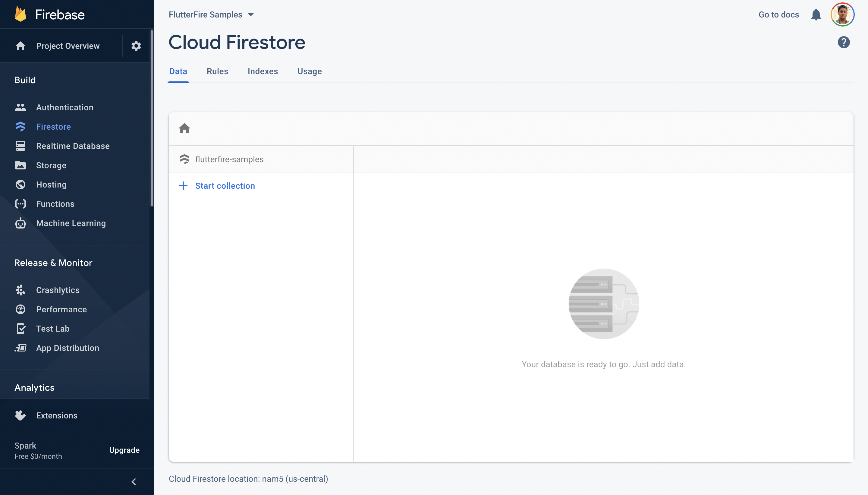Open the user account avatar
The image size is (868, 495).
[x=842, y=14]
